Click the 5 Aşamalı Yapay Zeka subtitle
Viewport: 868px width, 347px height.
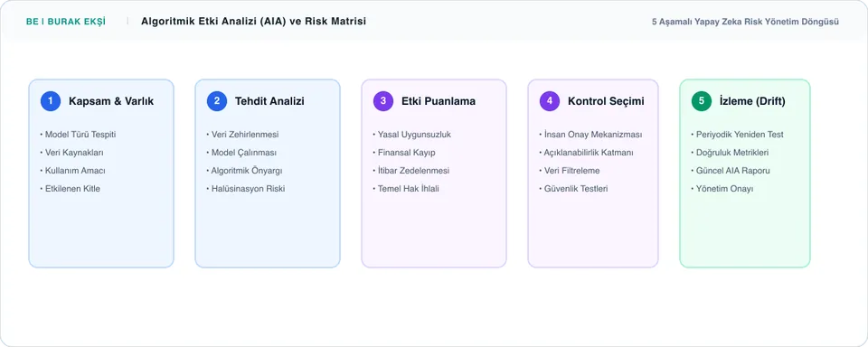745,22
